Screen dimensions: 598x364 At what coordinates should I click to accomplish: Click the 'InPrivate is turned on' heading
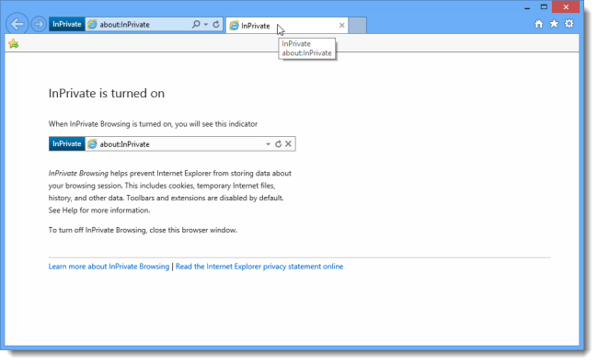point(107,94)
